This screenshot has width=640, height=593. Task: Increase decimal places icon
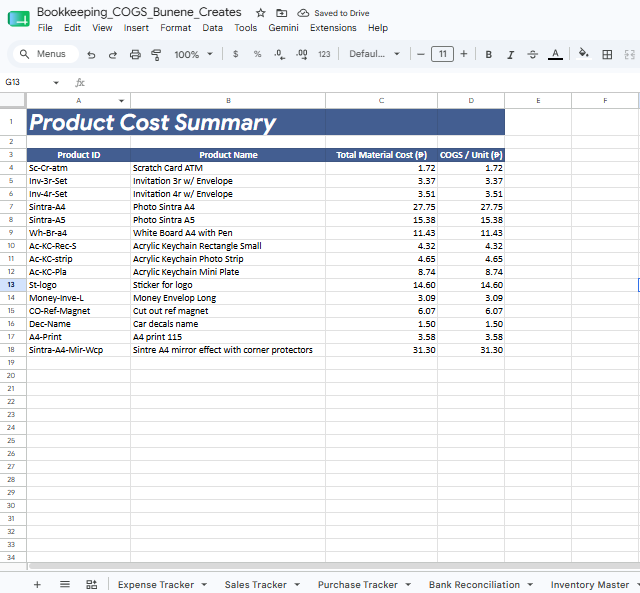click(302, 54)
